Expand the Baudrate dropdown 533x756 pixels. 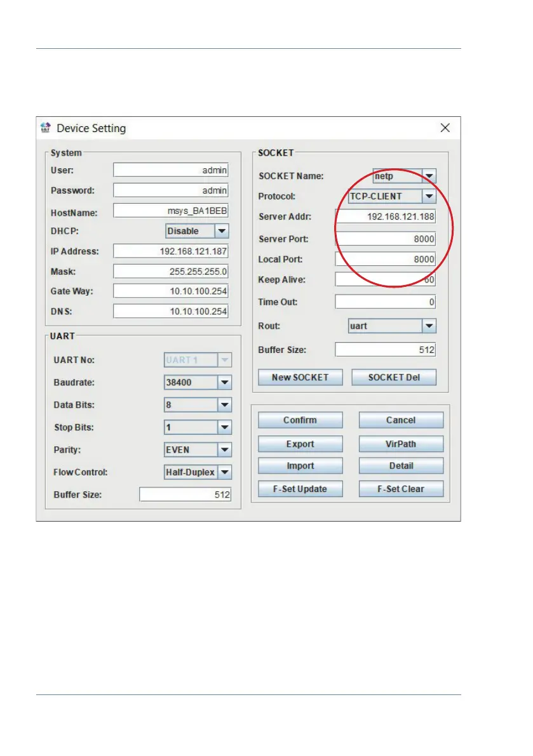tap(224, 383)
